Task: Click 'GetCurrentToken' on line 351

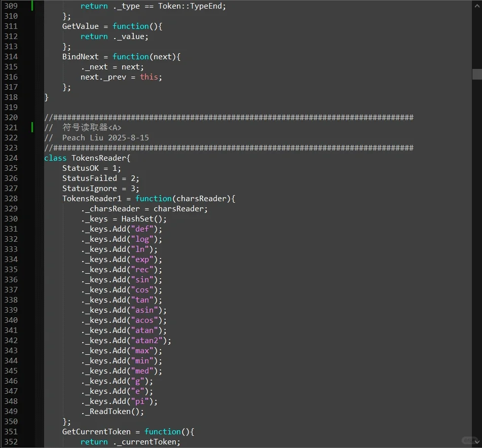Action: click(96, 432)
